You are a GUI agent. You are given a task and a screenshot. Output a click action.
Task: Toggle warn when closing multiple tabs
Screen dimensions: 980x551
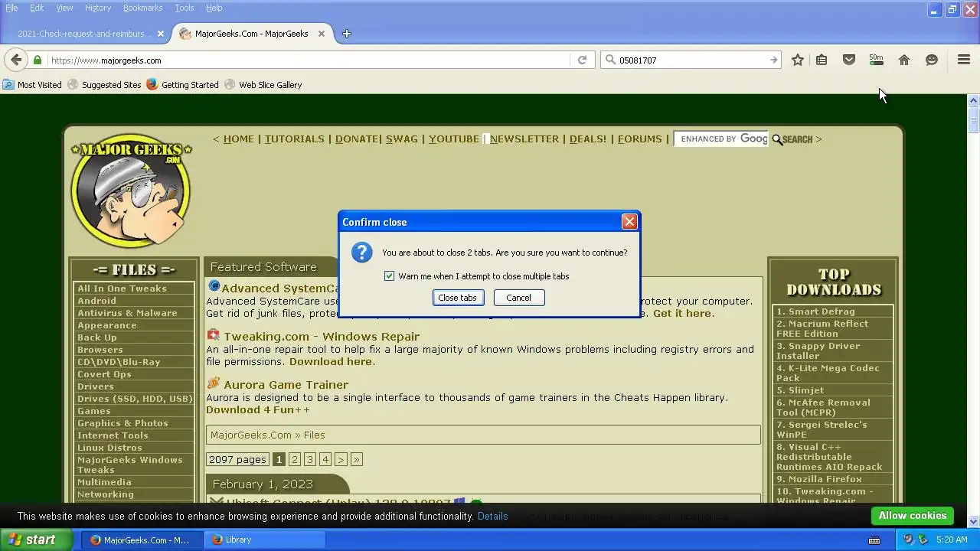coord(389,276)
